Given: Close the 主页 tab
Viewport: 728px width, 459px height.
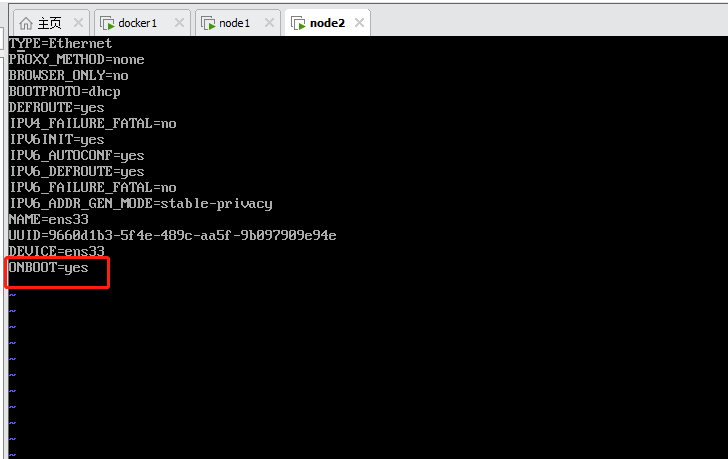Looking at the screenshot, I should tap(78, 22).
